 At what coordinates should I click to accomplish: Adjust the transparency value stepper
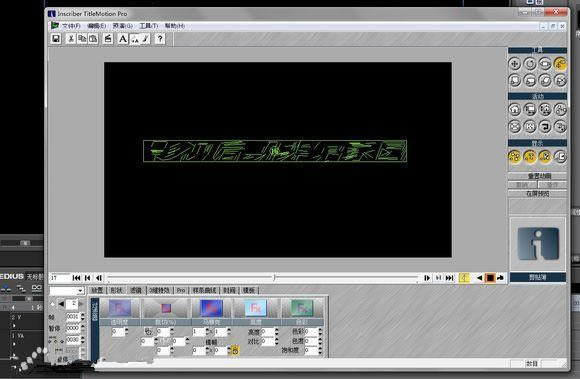click(x=127, y=332)
